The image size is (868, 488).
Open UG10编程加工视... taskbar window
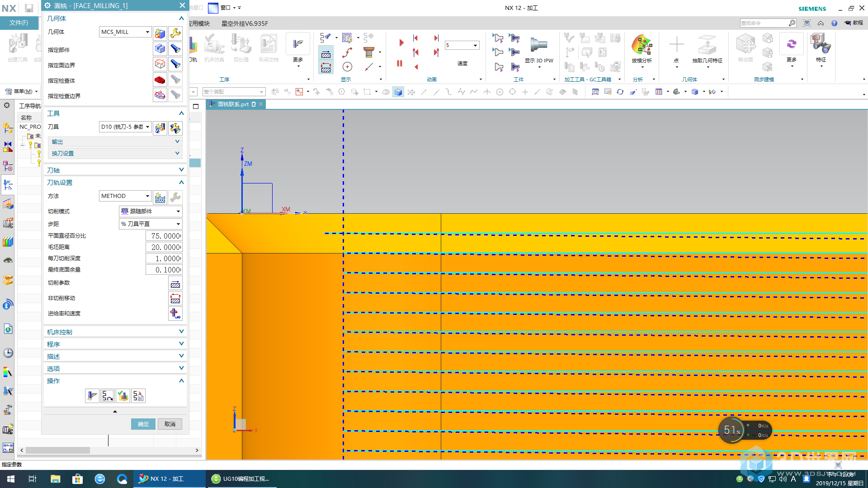pos(241,479)
